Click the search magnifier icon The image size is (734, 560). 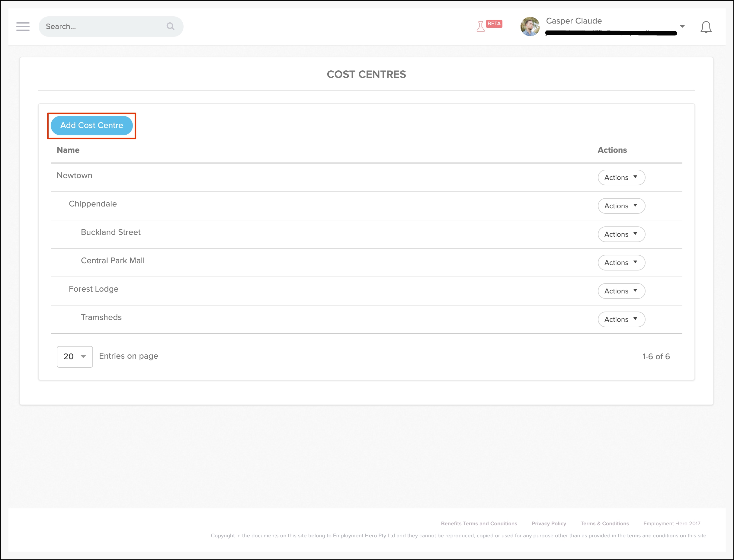(x=170, y=26)
